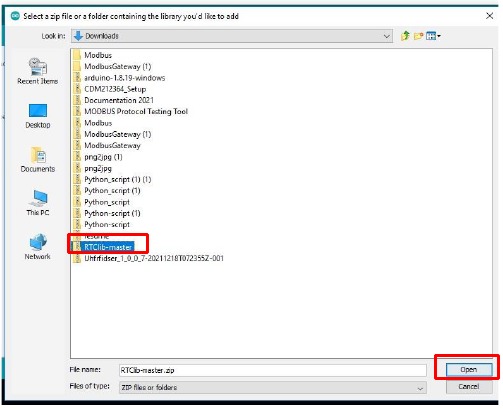
Task: Click the Cancel button
Action: pyautogui.click(x=469, y=386)
